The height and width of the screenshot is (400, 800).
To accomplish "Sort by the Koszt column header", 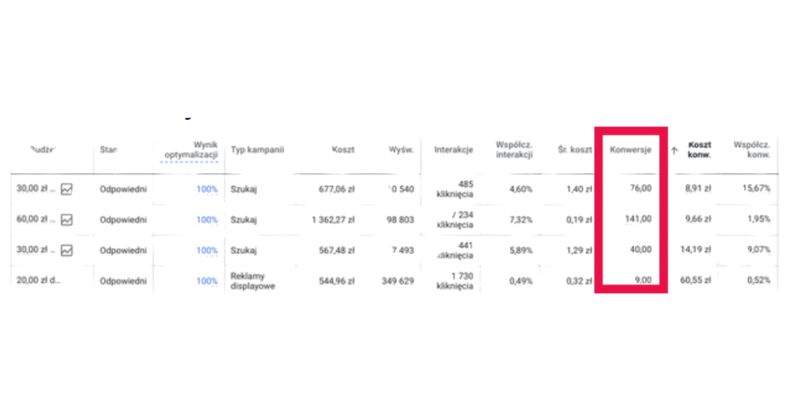I will 344,150.
